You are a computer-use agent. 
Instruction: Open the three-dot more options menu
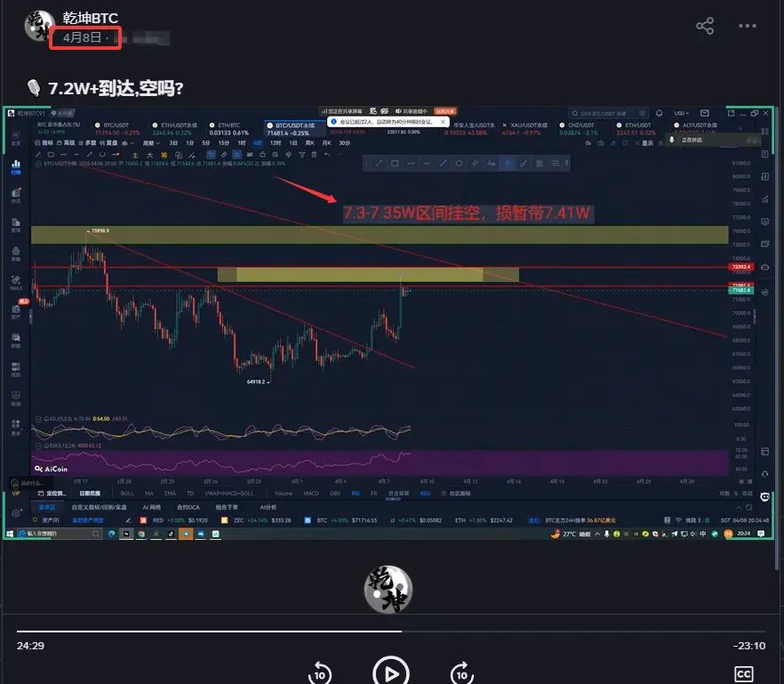748,26
